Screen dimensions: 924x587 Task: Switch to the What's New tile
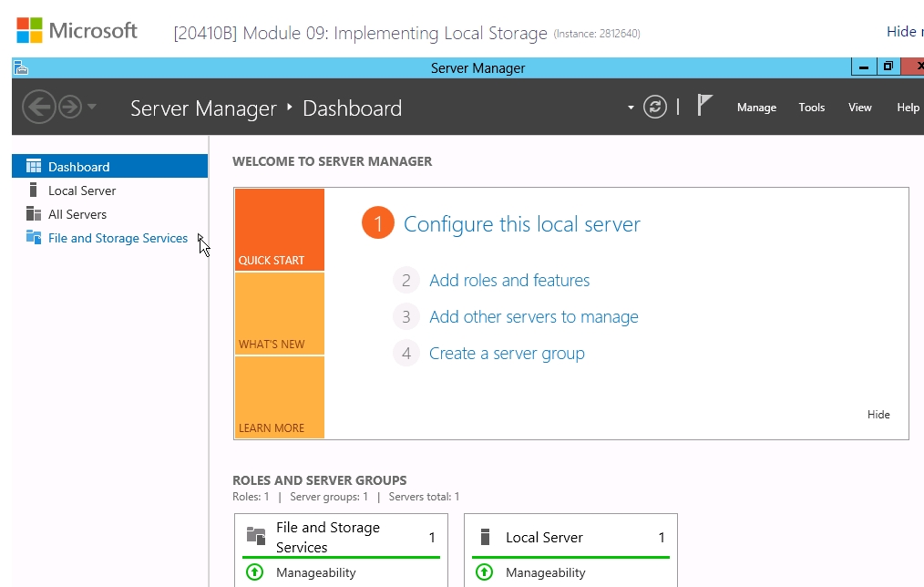tap(280, 314)
